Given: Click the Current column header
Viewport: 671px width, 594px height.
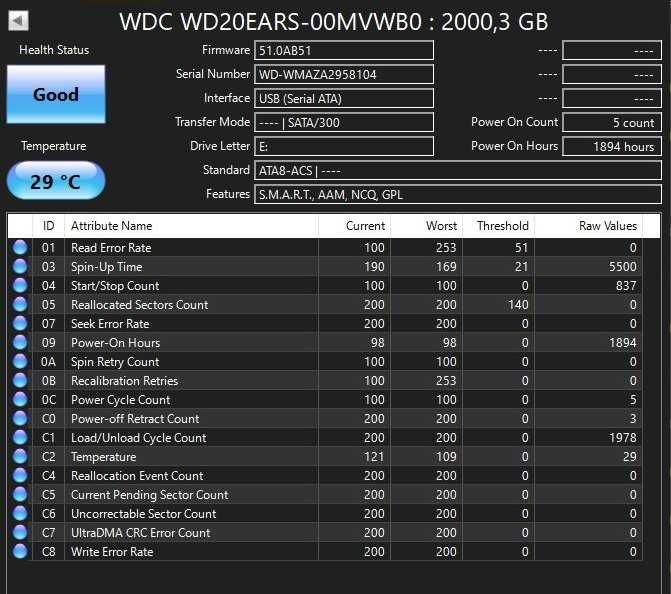Looking at the screenshot, I should point(354,226).
